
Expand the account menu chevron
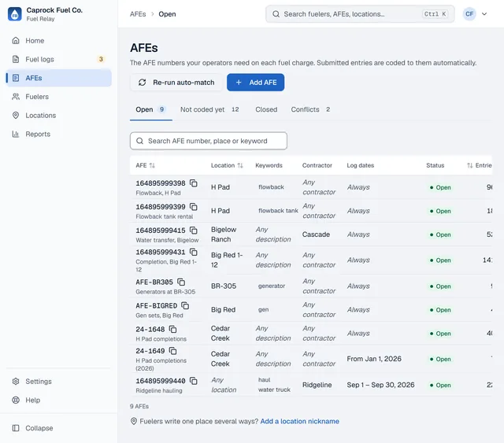(484, 14)
